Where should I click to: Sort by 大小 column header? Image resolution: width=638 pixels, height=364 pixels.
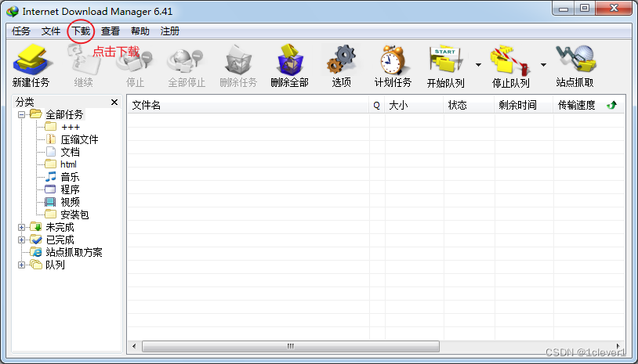pos(414,105)
